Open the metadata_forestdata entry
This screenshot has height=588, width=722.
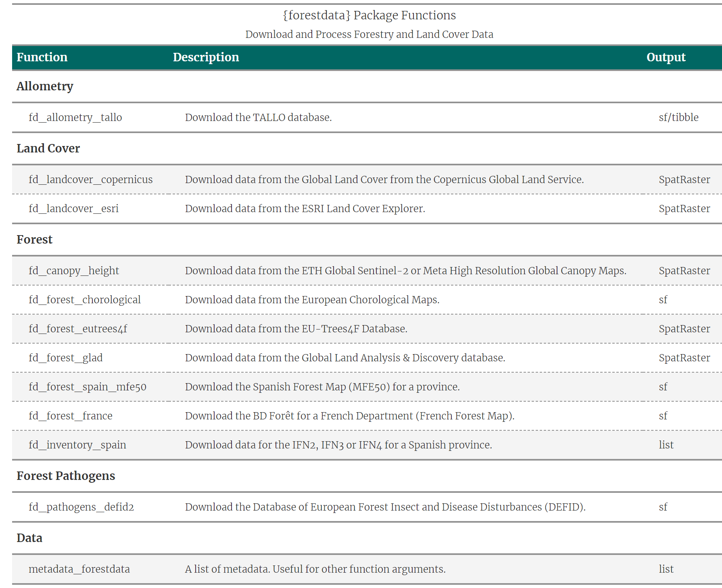[79, 569]
